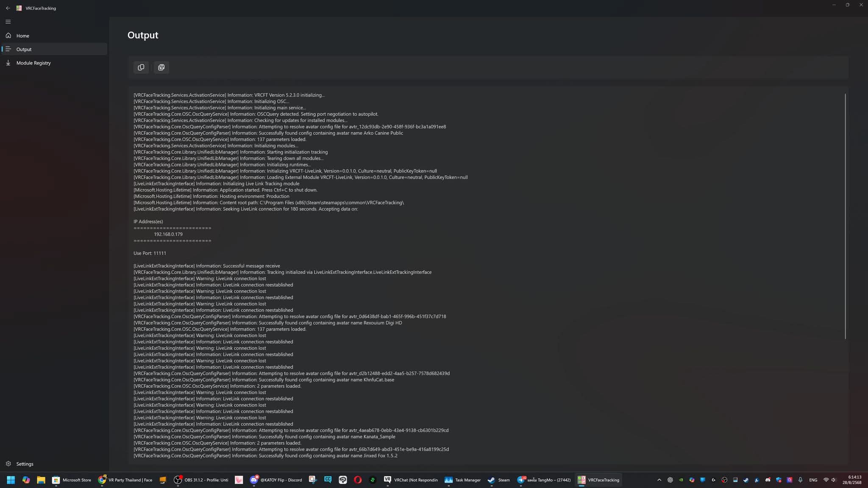Image resolution: width=868 pixels, height=488 pixels.
Task: Switch to Steam on the taskbar
Action: (x=499, y=480)
